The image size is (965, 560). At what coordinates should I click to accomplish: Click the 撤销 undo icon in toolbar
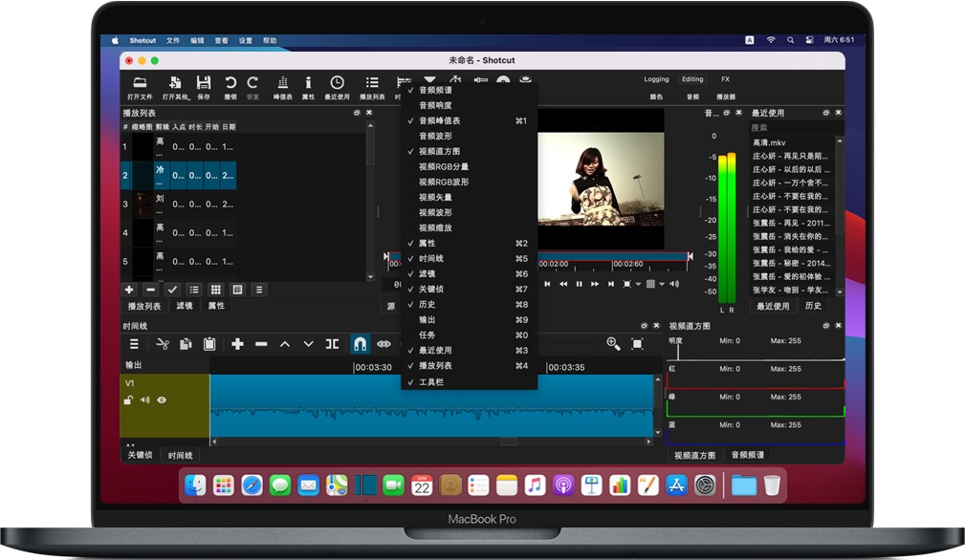coord(232,83)
